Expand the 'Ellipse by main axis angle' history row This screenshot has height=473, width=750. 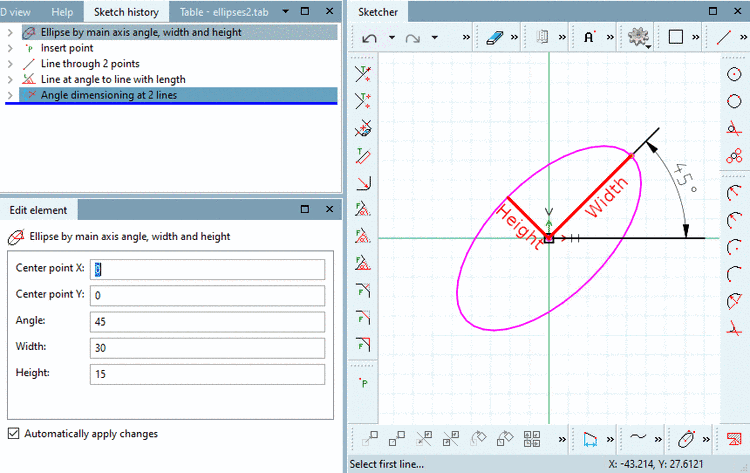point(10,33)
